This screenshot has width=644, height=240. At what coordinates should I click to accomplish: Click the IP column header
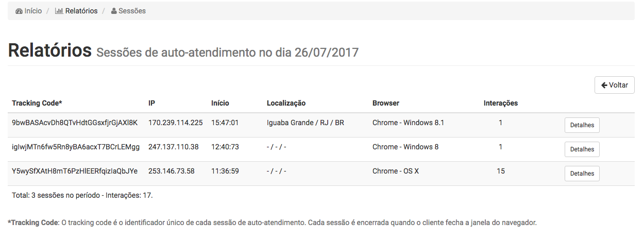click(x=151, y=103)
